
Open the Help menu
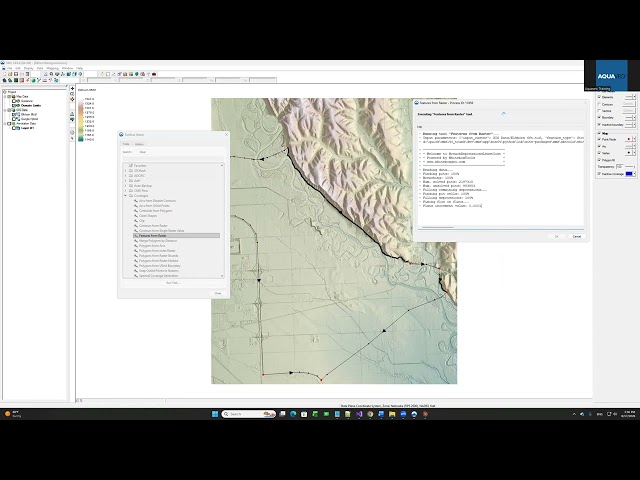click(79, 68)
